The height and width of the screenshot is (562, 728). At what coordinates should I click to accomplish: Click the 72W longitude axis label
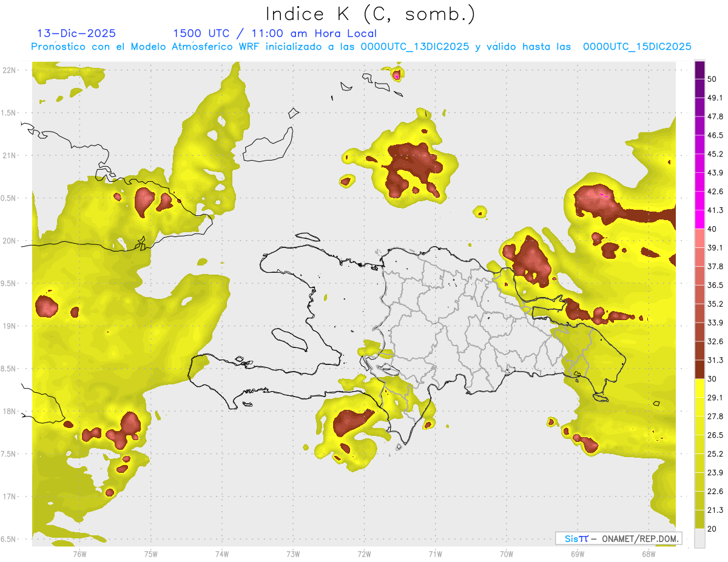tap(364, 554)
